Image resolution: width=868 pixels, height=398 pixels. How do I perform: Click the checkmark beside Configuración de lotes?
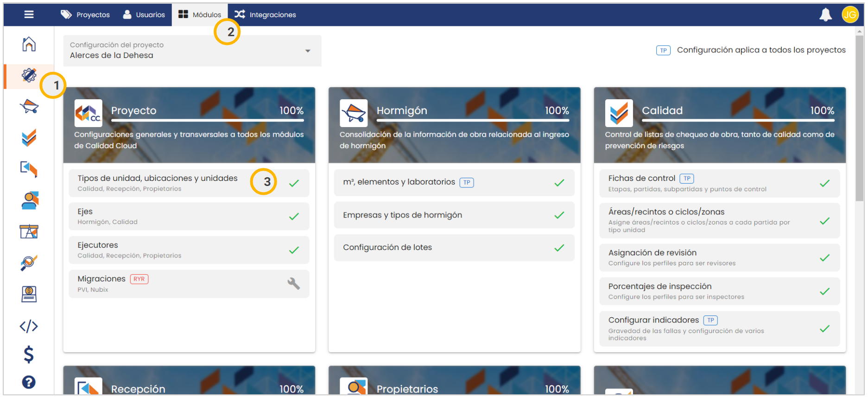[559, 248]
